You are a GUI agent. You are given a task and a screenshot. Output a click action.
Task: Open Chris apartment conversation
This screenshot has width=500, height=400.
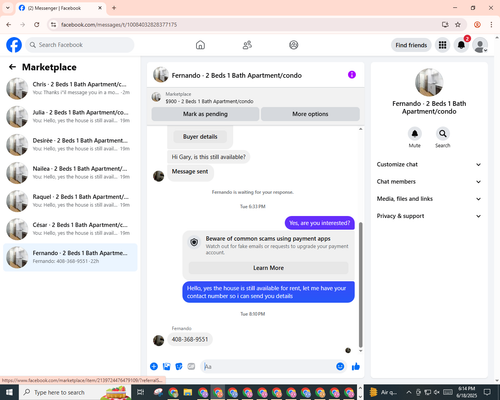[70, 88]
